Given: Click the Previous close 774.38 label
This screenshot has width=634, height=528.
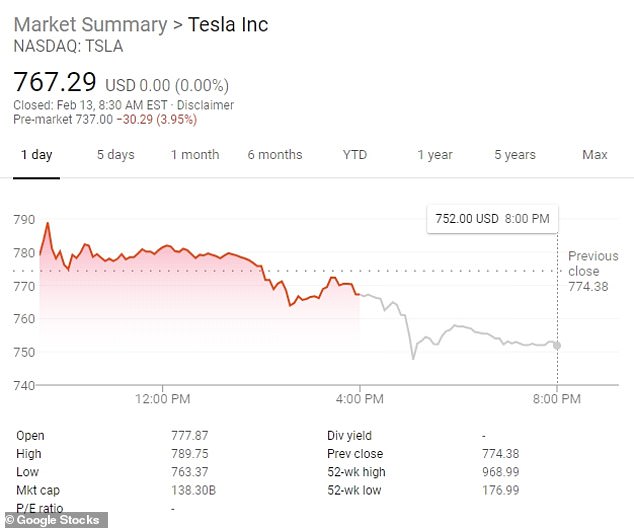Looking at the screenshot, I should (592, 271).
